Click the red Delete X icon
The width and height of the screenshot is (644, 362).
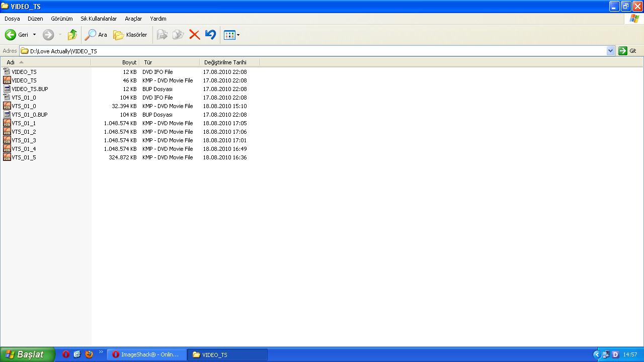pyautogui.click(x=194, y=35)
